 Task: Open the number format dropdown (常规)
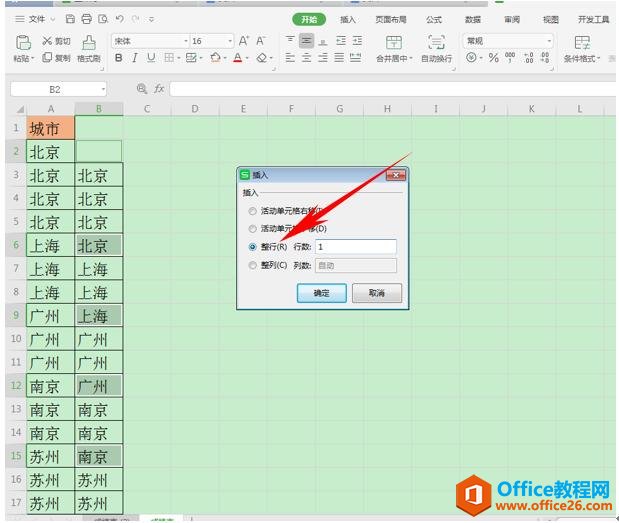click(x=549, y=41)
